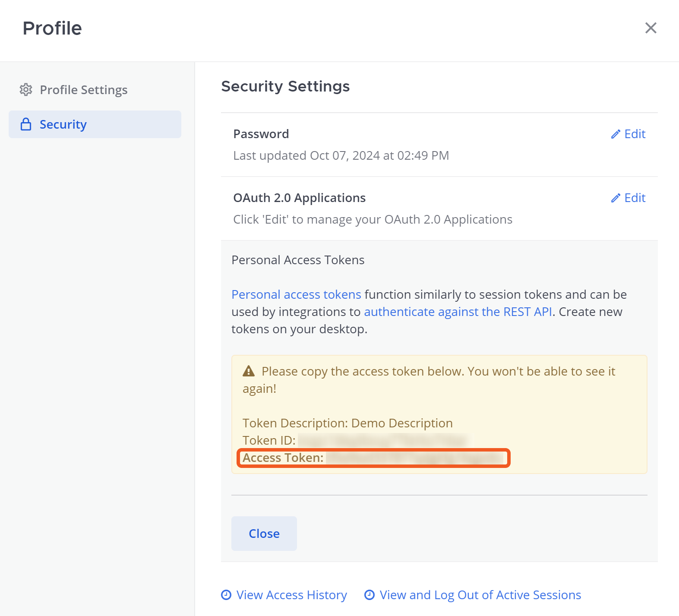Click the clock icon beside View Access History
The image size is (679, 616).
coord(226,595)
